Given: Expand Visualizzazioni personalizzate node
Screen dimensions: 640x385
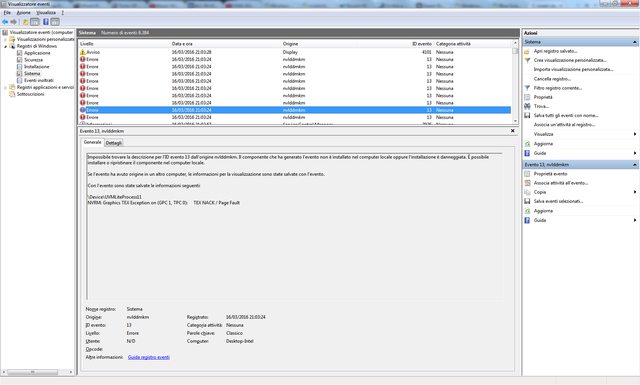Looking at the screenshot, I should point(5,40).
